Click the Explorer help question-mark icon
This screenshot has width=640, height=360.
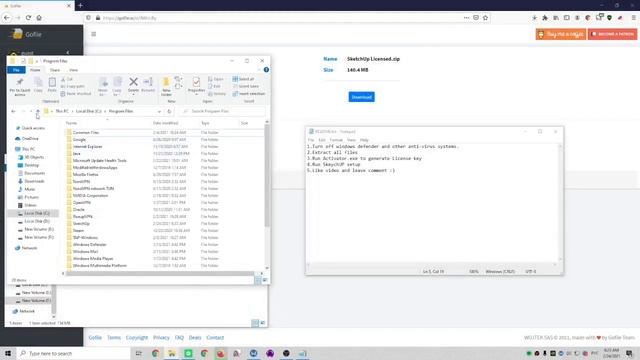pyautogui.click(x=266, y=70)
